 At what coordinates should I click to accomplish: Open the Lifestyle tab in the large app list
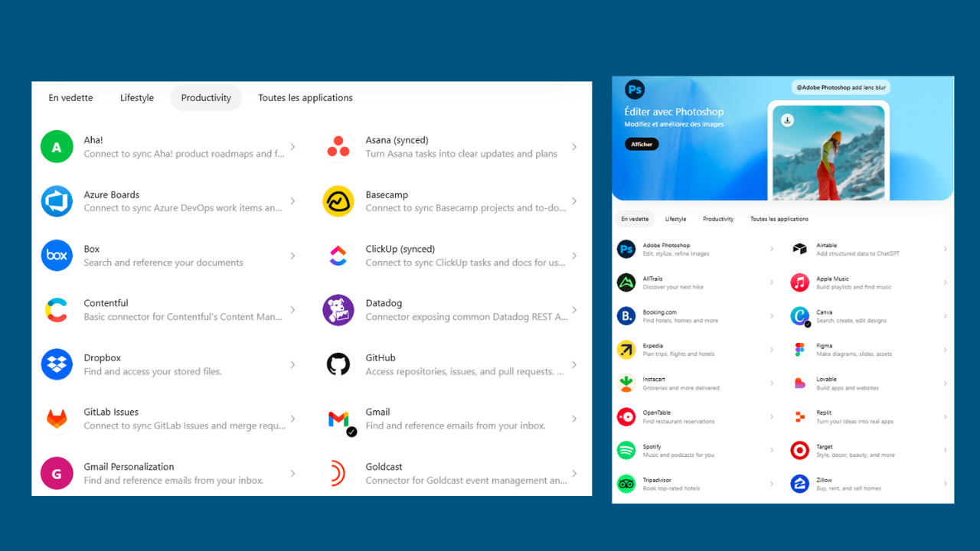pos(137,98)
